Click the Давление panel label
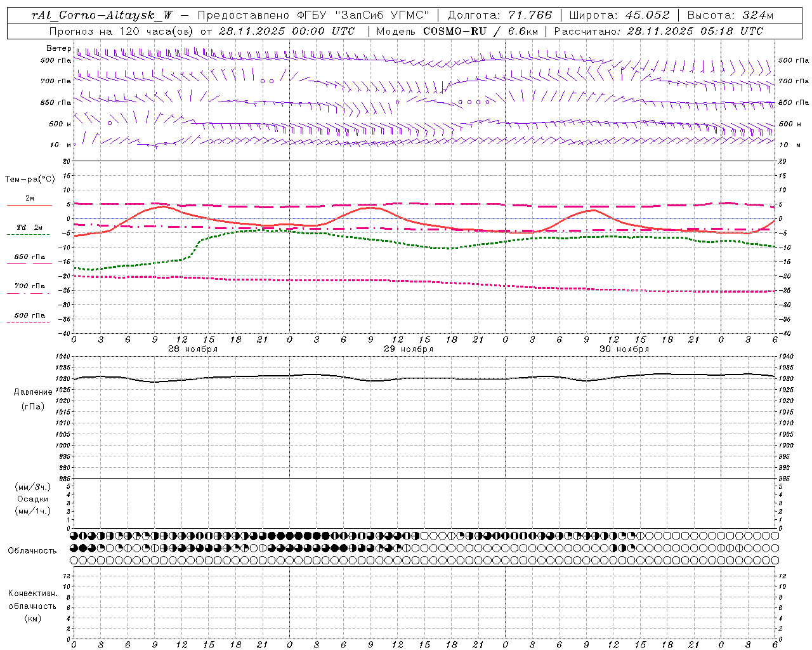This screenshot has width=812, height=650. 33,392
